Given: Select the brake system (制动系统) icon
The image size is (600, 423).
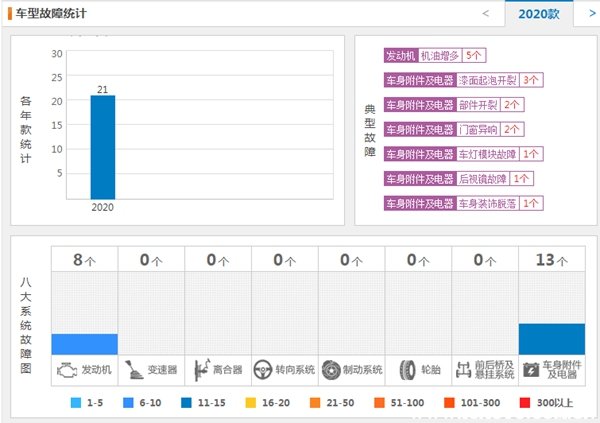Looking at the screenshot, I should [331, 369].
